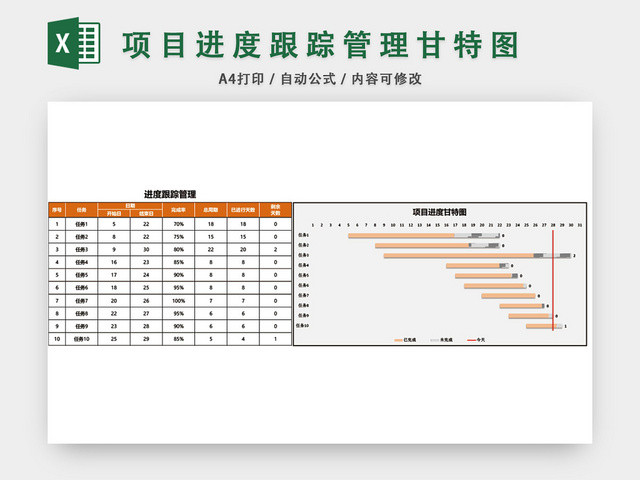640x480 pixels.
Task: Click the subtitle A4打印 / 自动公式 / 内容可修改
Action: [x=320, y=79]
